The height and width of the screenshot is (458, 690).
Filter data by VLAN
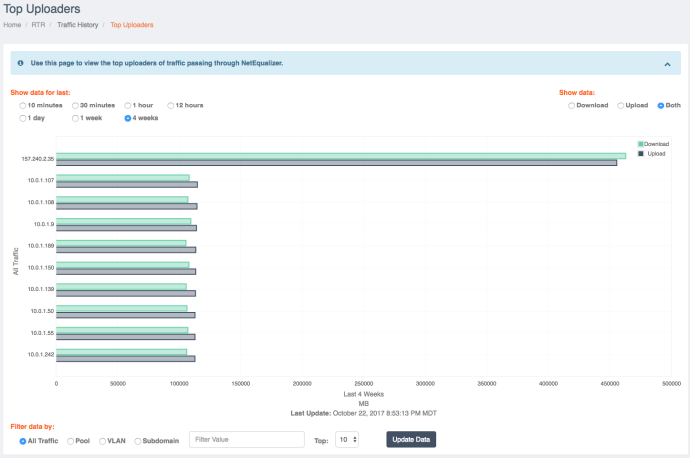[102, 440]
